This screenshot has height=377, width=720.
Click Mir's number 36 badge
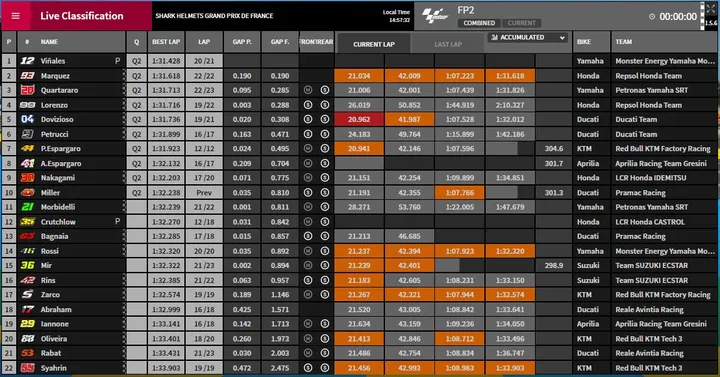tap(28, 265)
